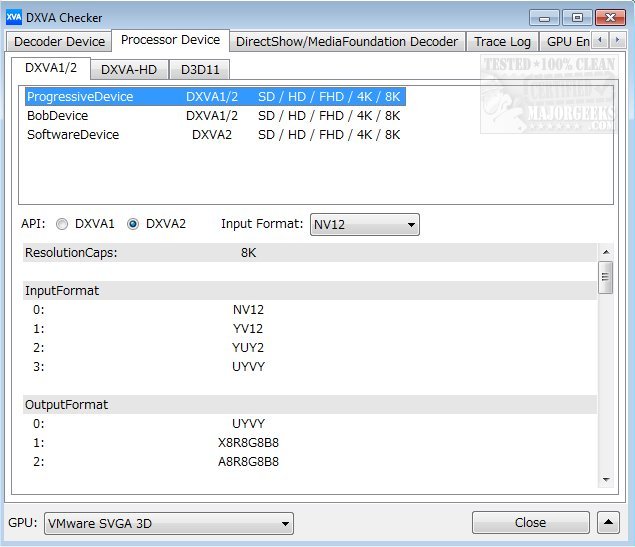Click the OutputFormat 1: X8R8G8B8 entry
This screenshot has width=635, height=547.
coord(310,443)
